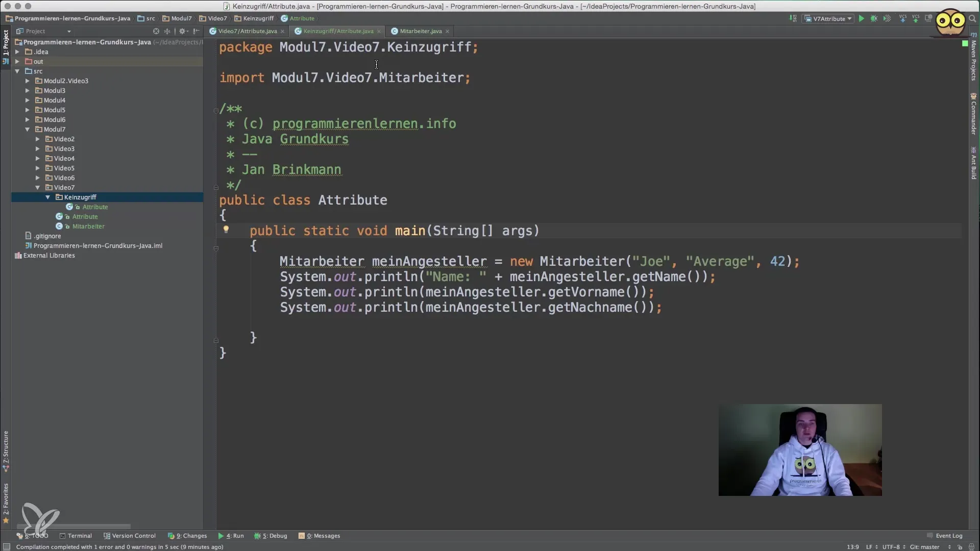Open the 6: TODO tool tab
This screenshot has height=551, width=980.
[x=32, y=536]
